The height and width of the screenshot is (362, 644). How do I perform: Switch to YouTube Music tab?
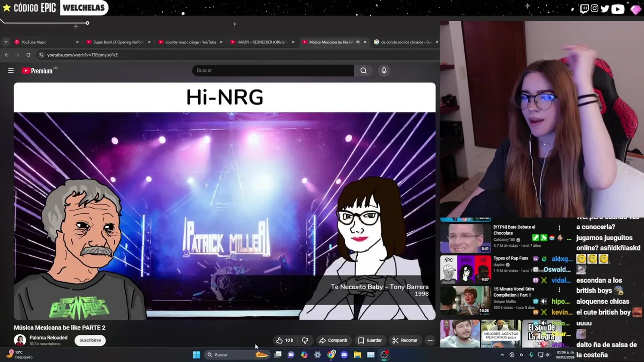[45, 42]
